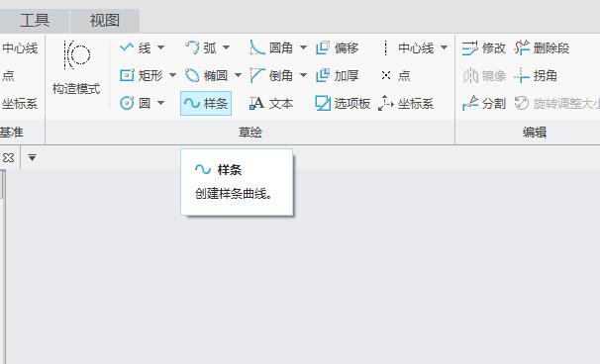This screenshot has height=364, width=600.
Task: Select 点 point in 草绘 group
Action: coord(396,76)
